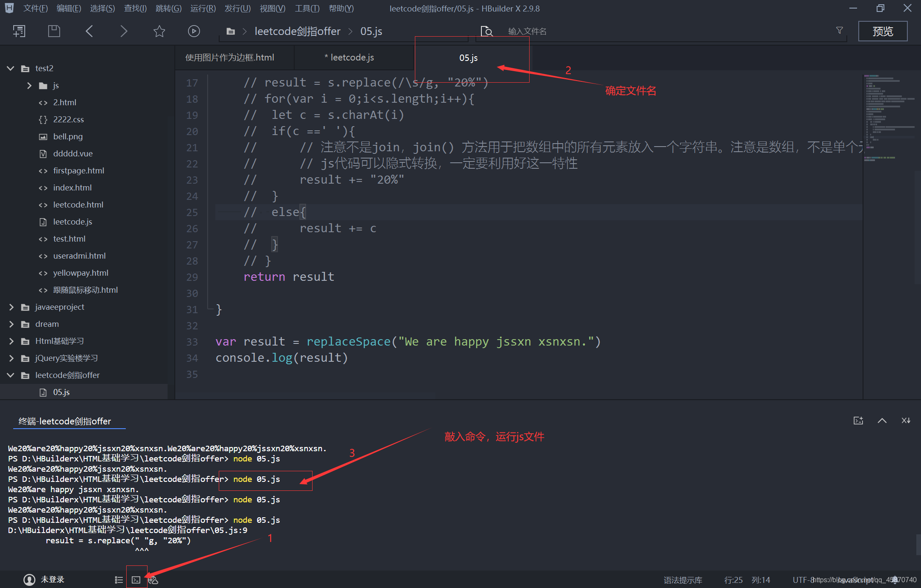Open the 跳转(G) menu
The height and width of the screenshot is (588, 921).
168,9
